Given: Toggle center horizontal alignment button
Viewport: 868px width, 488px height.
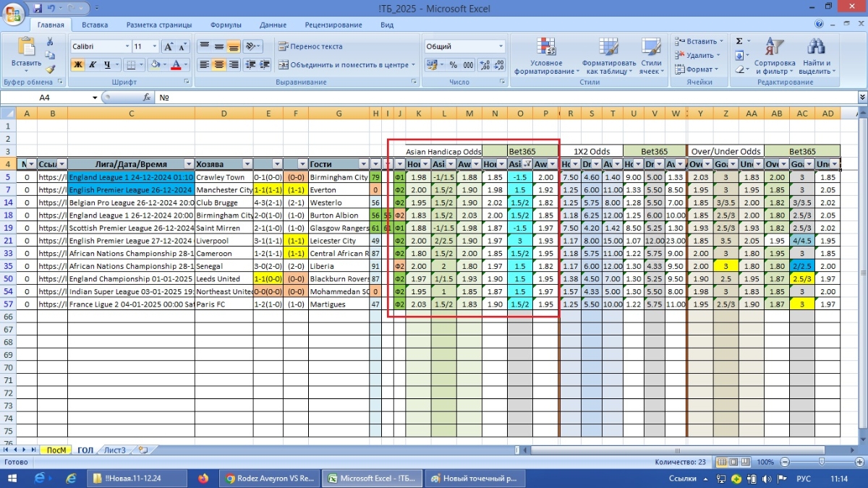Looking at the screenshot, I should (x=218, y=65).
